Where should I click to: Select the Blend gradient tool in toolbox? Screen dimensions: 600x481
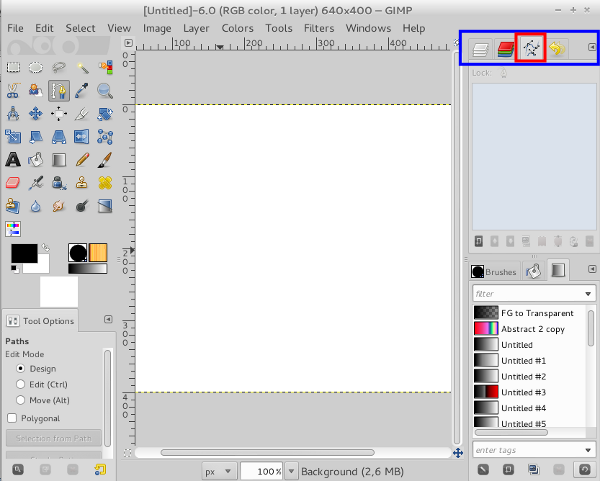pyautogui.click(x=59, y=160)
